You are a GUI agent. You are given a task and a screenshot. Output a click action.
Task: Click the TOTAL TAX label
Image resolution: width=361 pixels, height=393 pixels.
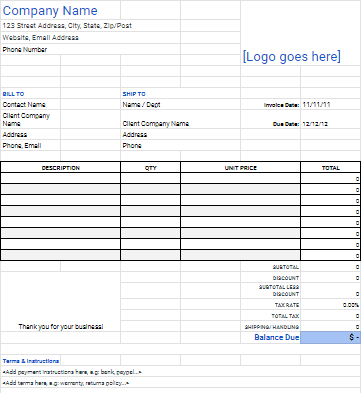[x=285, y=316]
